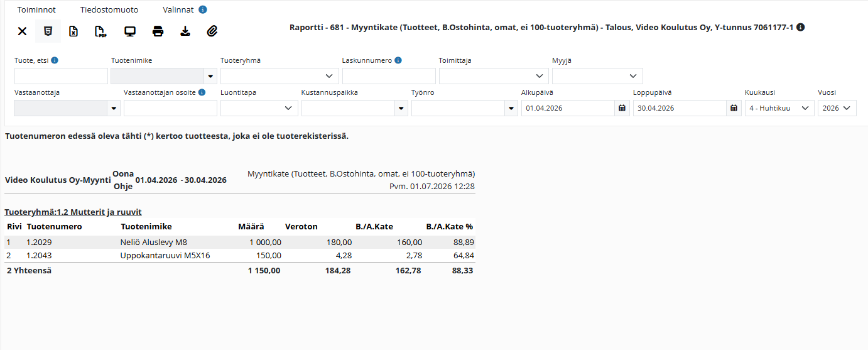Click the B./A.Kate % column header
Image resolution: width=868 pixels, height=350 pixels.
pos(449,226)
